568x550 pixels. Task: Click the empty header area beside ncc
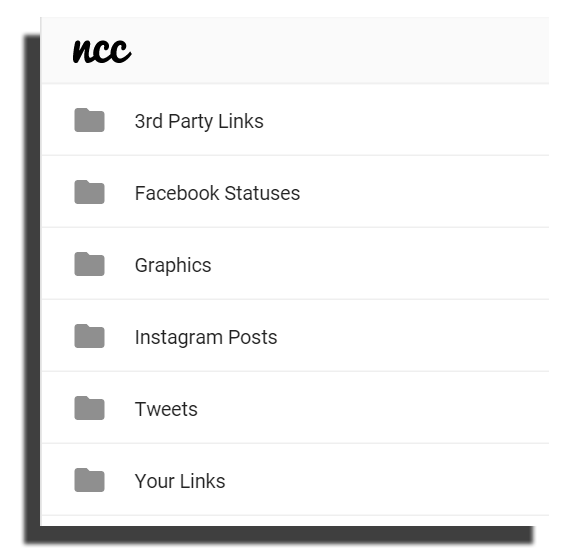(x=341, y=51)
